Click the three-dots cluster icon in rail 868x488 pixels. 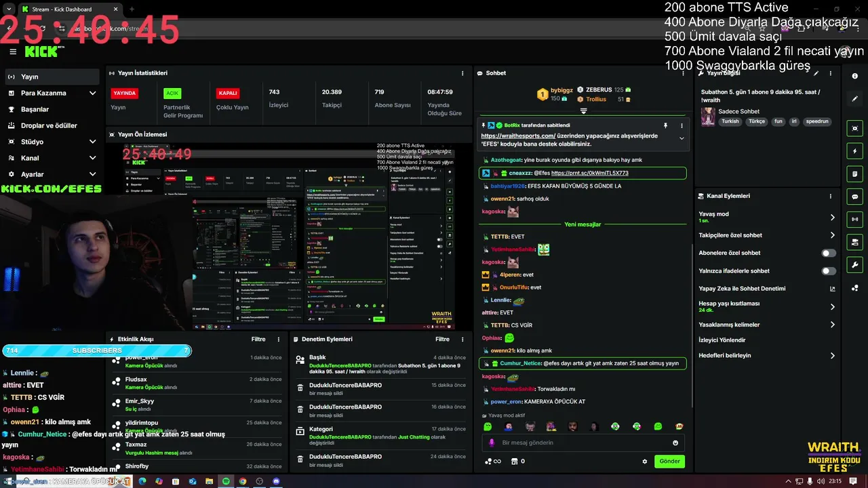point(855,287)
